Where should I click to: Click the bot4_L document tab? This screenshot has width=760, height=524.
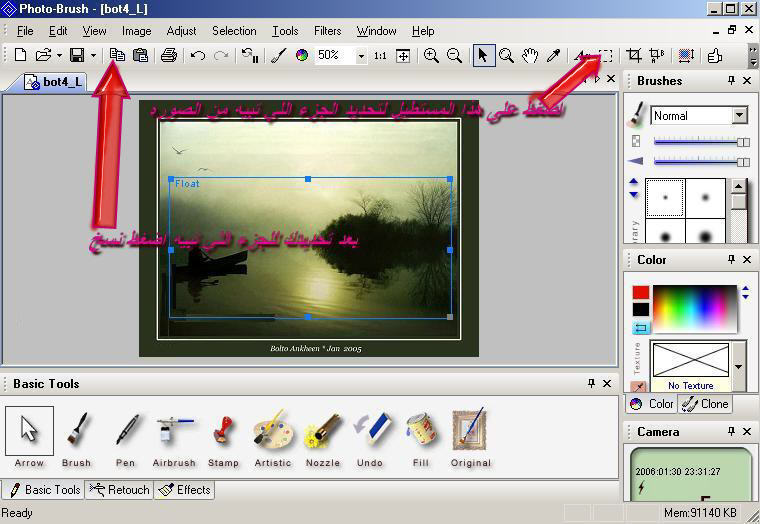pyautogui.click(x=55, y=82)
